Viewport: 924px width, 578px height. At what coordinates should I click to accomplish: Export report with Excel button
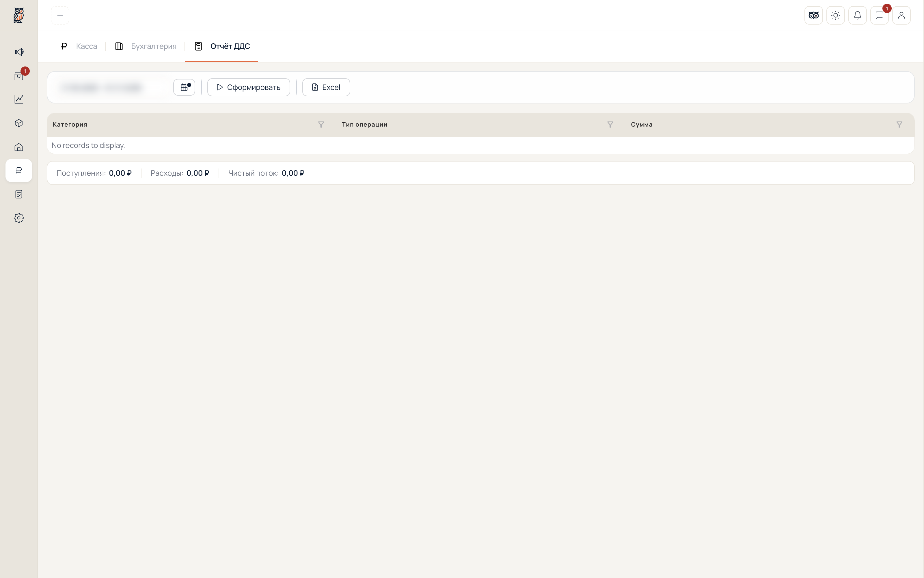pyautogui.click(x=326, y=87)
